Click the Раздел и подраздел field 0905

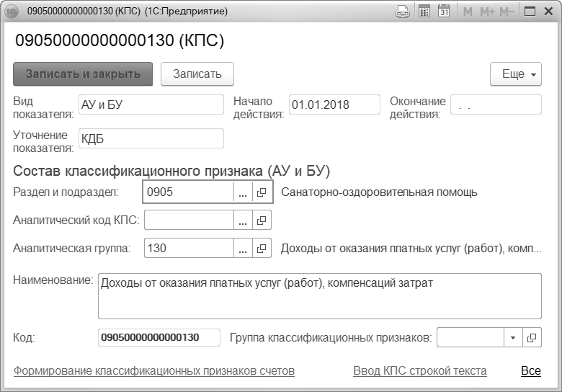[x=189, y=192]
